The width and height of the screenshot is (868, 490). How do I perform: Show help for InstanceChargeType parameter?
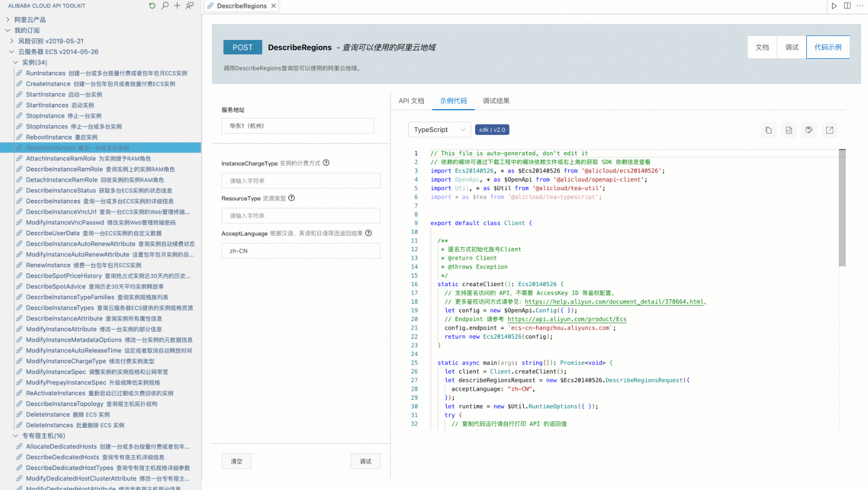click(326, 163)
